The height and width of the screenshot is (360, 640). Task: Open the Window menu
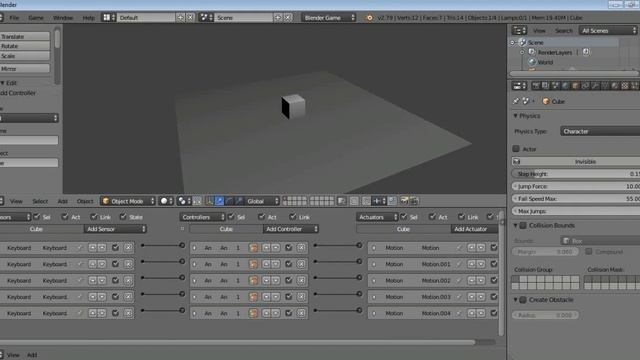click(63, 18)
